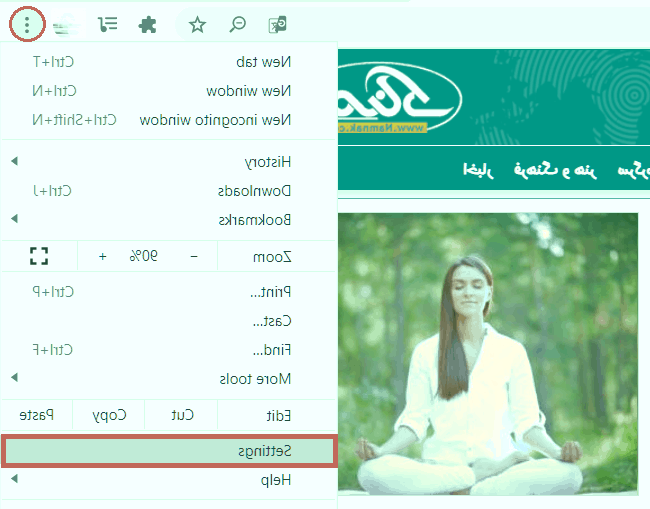The height and width of the screenshot is (509, 650).
Task: Open the profile avatar icon in toolbar
Action: click(67, 25)
